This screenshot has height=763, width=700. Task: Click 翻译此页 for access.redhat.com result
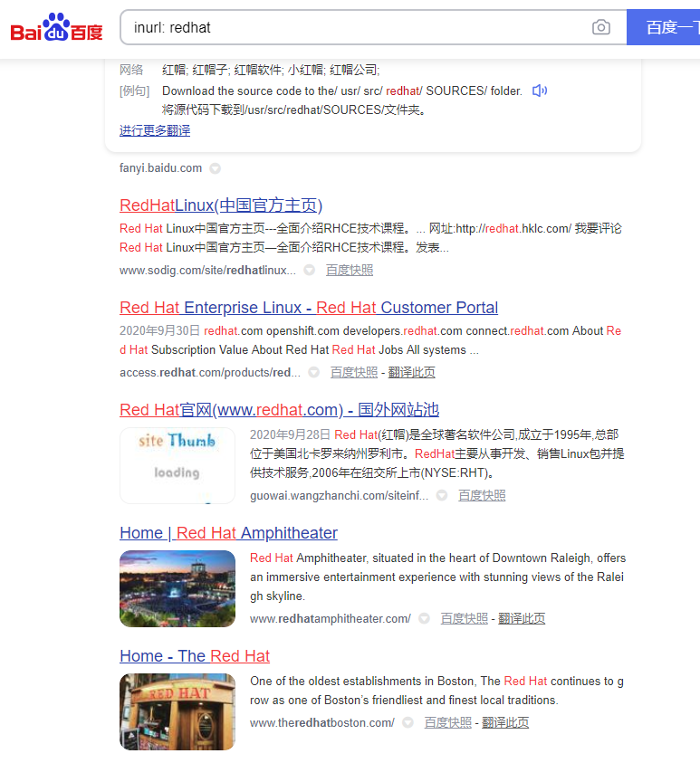411,372
